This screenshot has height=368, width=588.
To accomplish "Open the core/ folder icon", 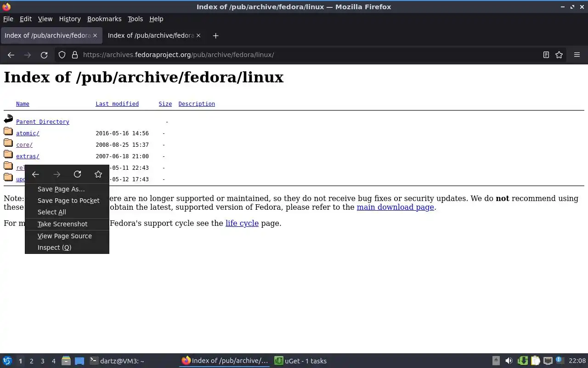I will [8, 143].
